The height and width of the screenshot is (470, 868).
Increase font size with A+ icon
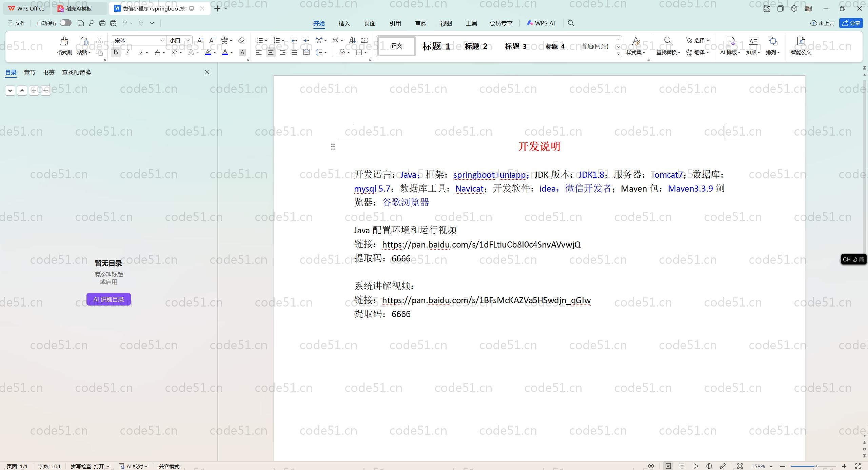[200, 40]
